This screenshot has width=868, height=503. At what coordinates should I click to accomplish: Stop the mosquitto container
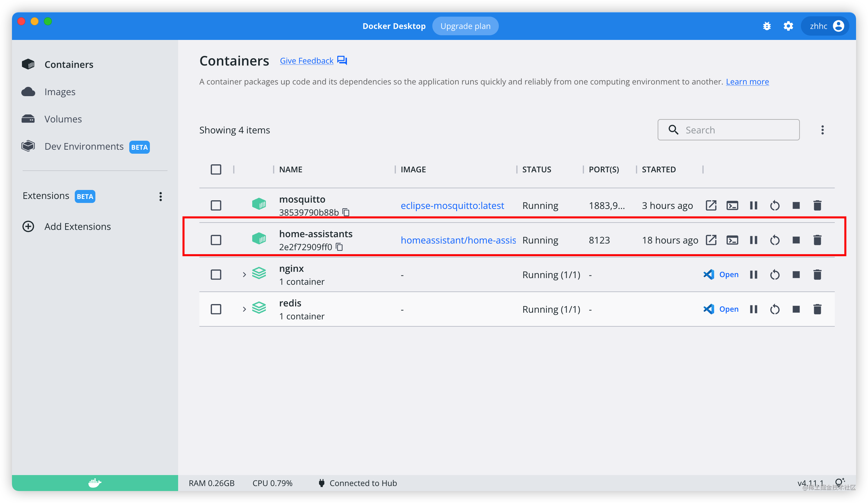pos(796,206)
